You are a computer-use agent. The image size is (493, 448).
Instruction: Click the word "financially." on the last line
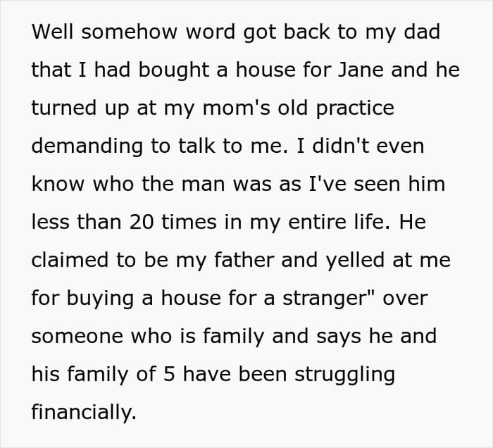pyautogui.click(x=84, y=411)
